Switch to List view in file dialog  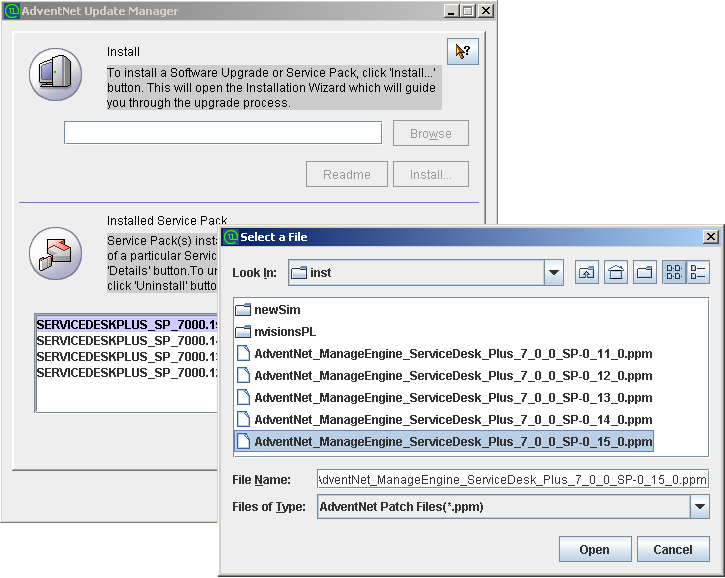pyautogui.click(x=674, y=272)
